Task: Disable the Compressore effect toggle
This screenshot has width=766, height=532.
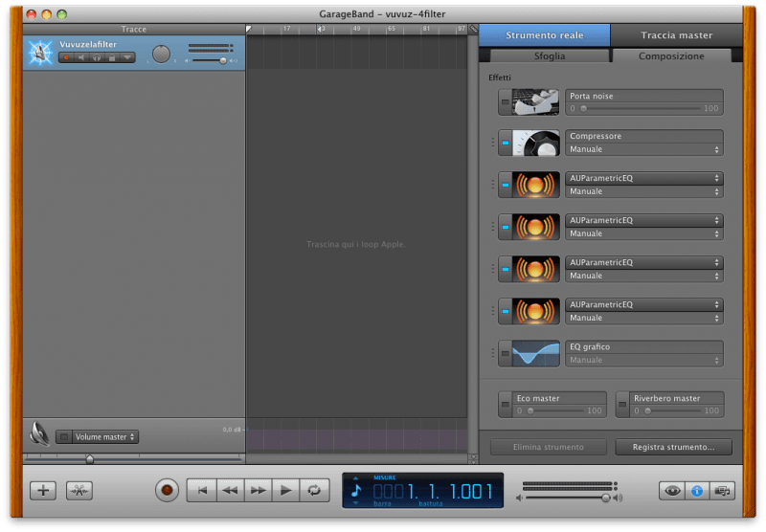Action: pos(505,143)
